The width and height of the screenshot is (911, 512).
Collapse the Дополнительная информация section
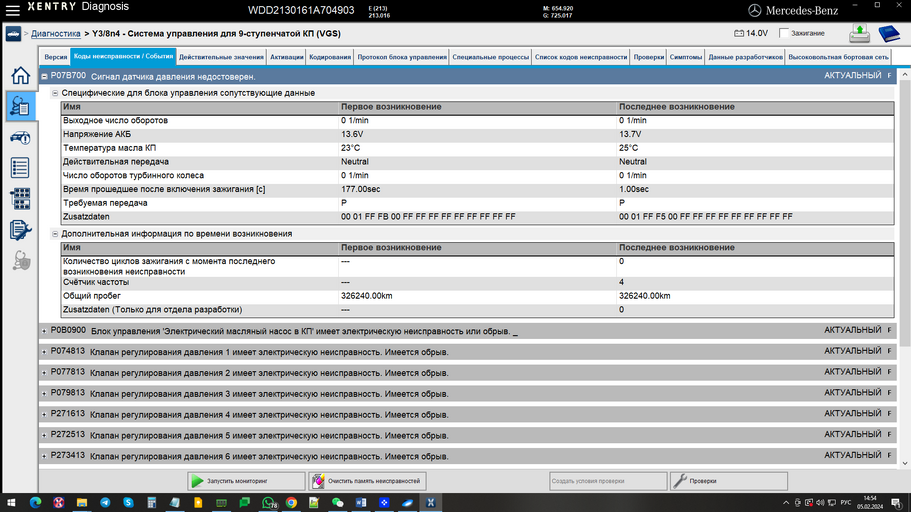click(x=55, y=233)
